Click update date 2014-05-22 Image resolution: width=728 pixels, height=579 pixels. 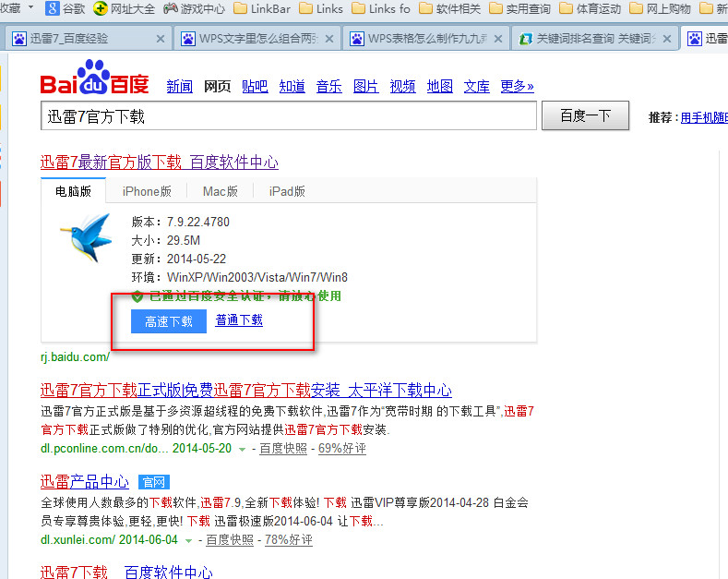197,259
